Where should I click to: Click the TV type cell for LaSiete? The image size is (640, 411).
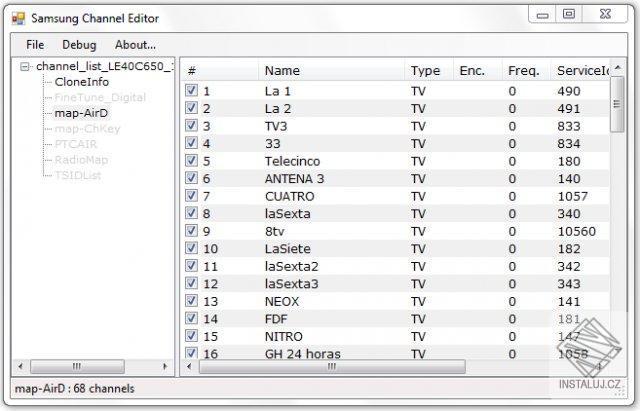(418, 249)
